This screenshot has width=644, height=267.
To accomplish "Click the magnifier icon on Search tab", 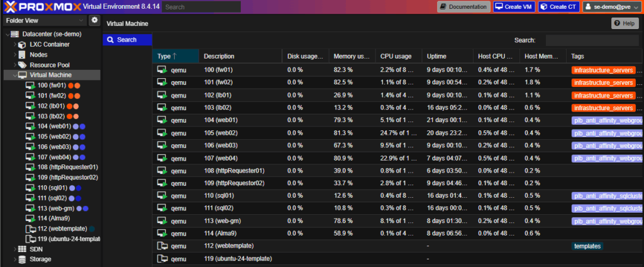I will click(x=110, y=40).
